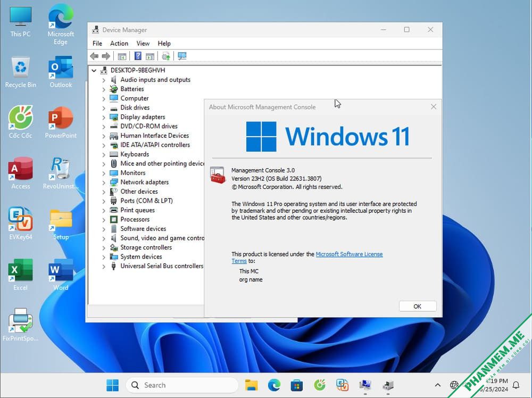This screenshot has height=398, width=532.
Task: Select Mice and other pointing devices item
Action: pyautogui.click(x=162, y=163)
